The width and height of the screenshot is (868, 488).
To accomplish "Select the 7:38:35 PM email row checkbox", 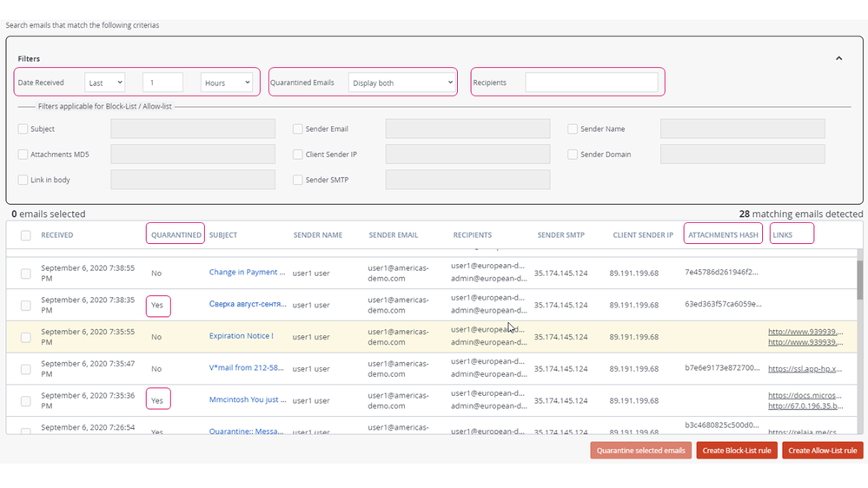I will (x=25, y=306).
